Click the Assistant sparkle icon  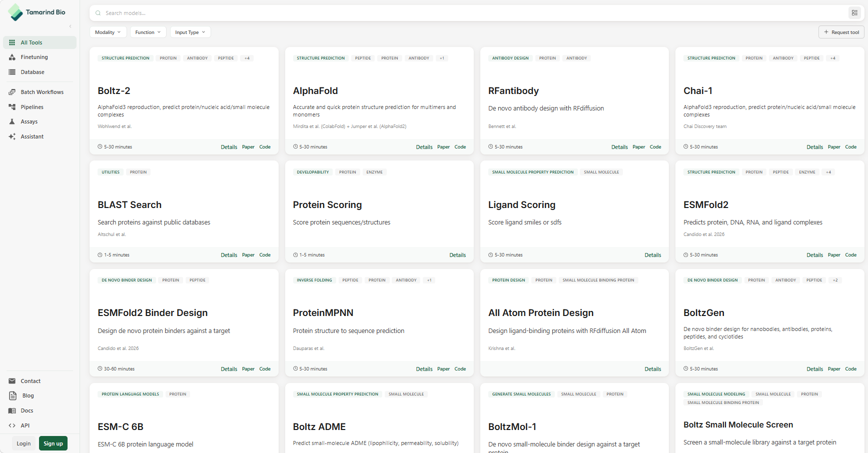click(x=12, y=136)
